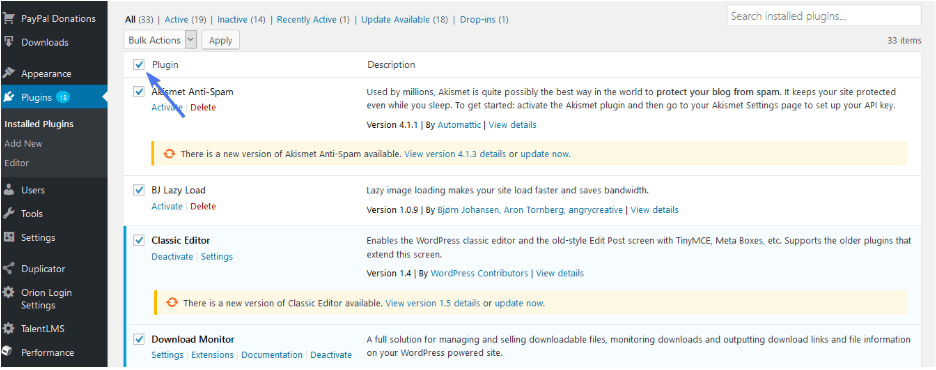This screenshot has height=370, width=936.
Task: Click the Downloads sidebar icon
Action: pyautogui.click(x=9, y=42)
